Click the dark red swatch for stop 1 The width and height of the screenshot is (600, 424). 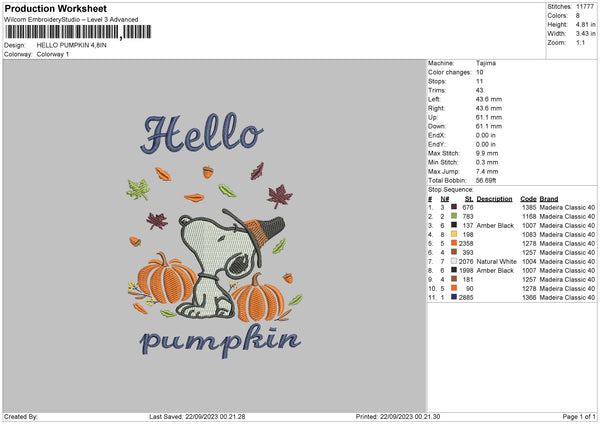pos(454,207)
